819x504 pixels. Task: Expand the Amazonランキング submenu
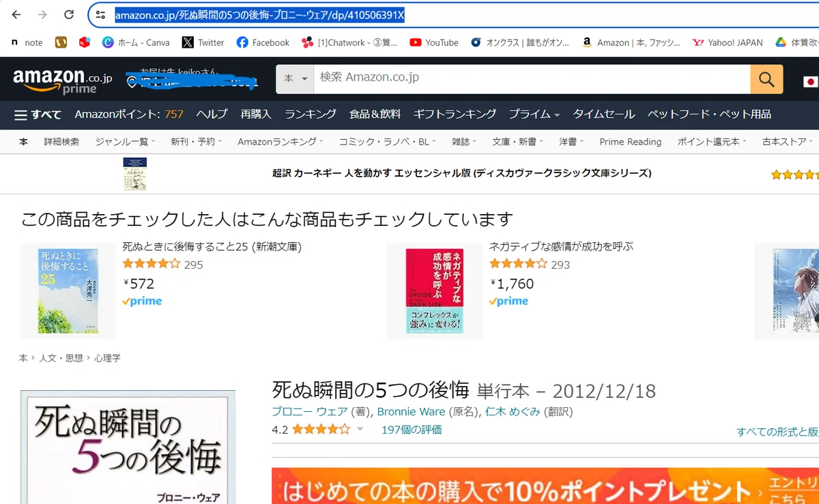coord(281,142)
